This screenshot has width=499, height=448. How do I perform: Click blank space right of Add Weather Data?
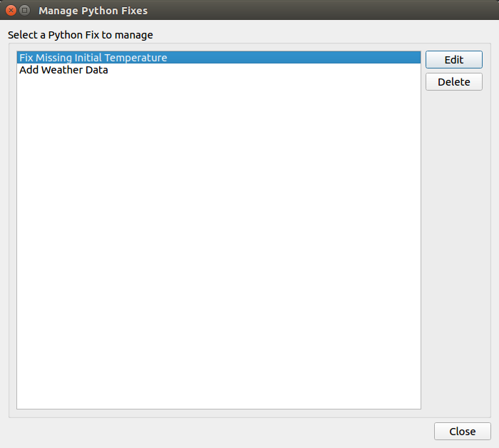(285, 70)
